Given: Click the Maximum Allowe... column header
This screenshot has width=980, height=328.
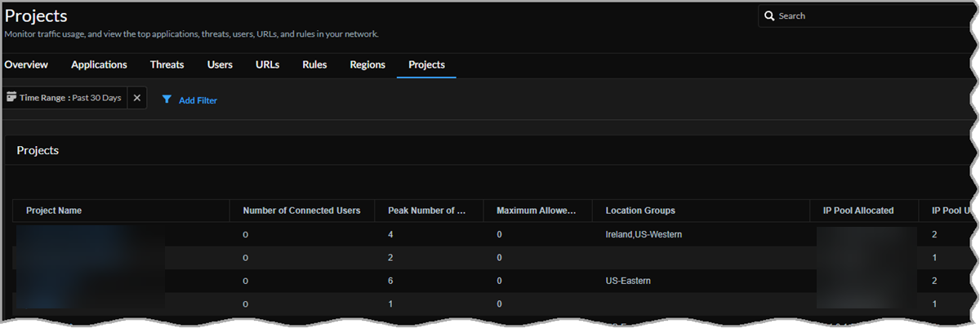Looking at the screenshot, I should point(537,211).
